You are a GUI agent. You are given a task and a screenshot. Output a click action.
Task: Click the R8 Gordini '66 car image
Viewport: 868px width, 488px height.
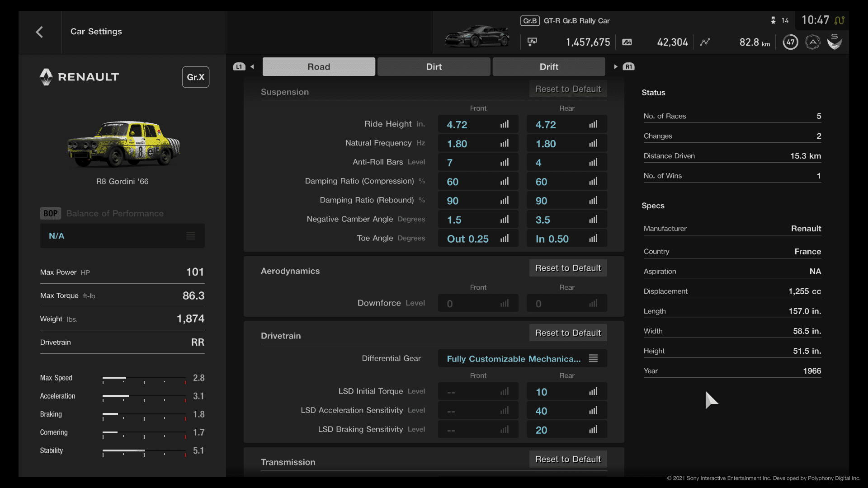123,144
